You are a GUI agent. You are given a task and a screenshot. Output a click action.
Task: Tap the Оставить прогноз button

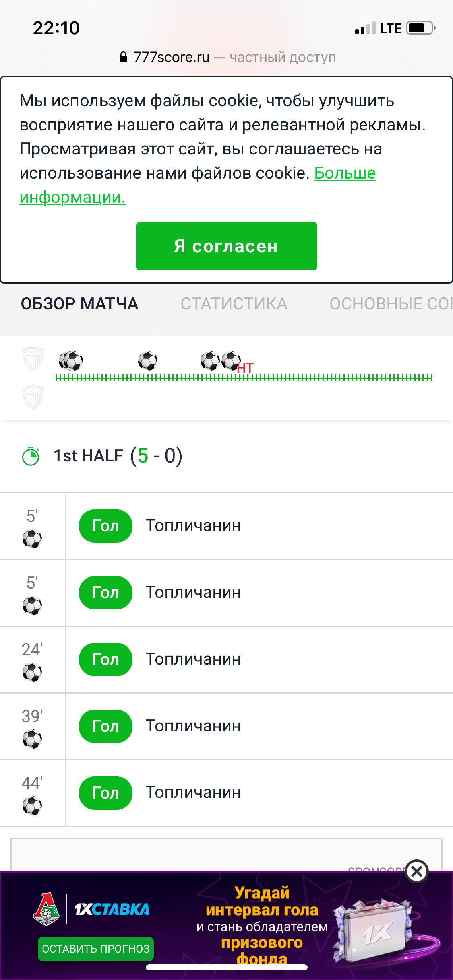(x=96, y=949)
